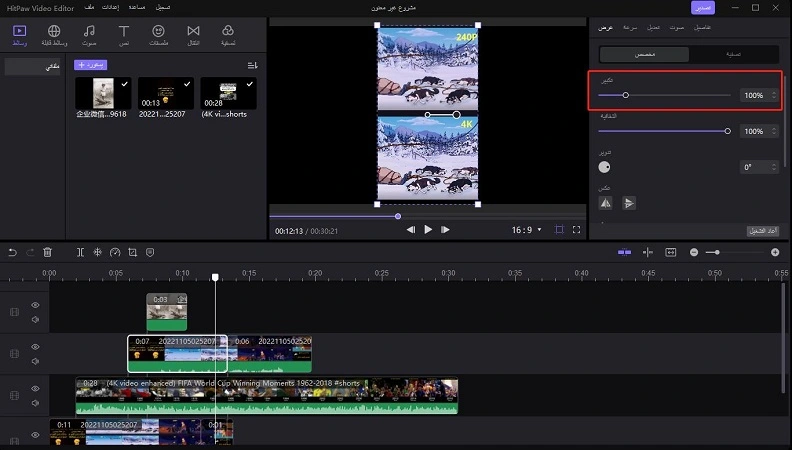Click the opacity slider handle
Screen dimensions: 792x450
click(x=727, y=131)
